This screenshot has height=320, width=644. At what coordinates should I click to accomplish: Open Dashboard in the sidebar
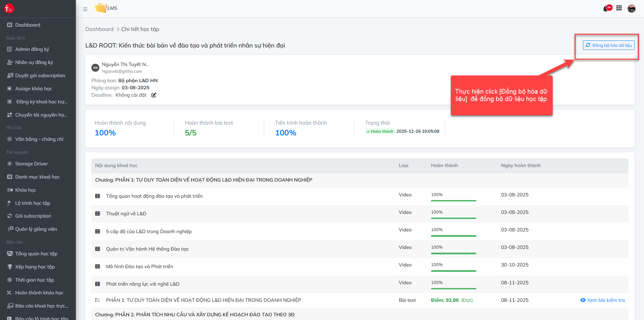coord(28,25)
